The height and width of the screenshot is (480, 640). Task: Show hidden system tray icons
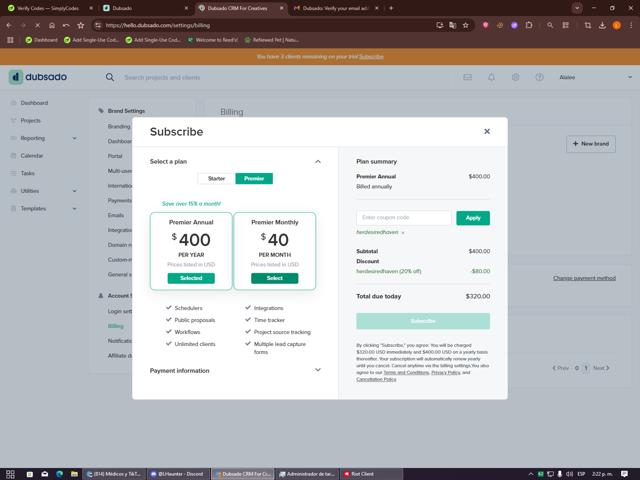pos(531,474)
